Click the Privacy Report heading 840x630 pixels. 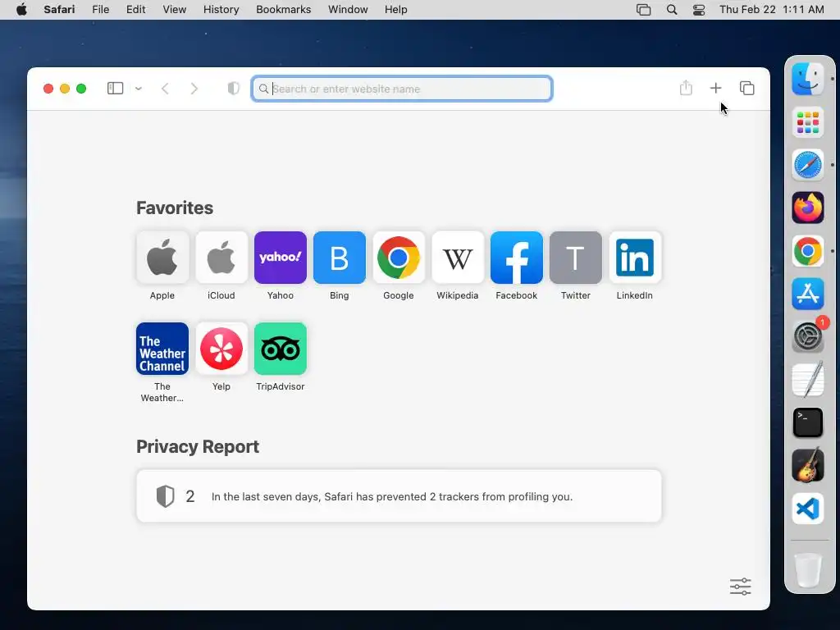click(x=198, y=446)
